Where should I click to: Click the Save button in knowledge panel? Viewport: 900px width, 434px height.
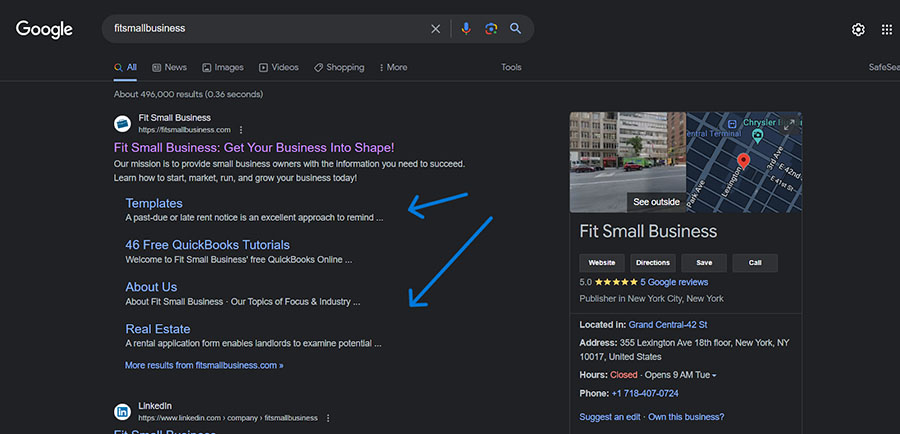coord(704,263)
